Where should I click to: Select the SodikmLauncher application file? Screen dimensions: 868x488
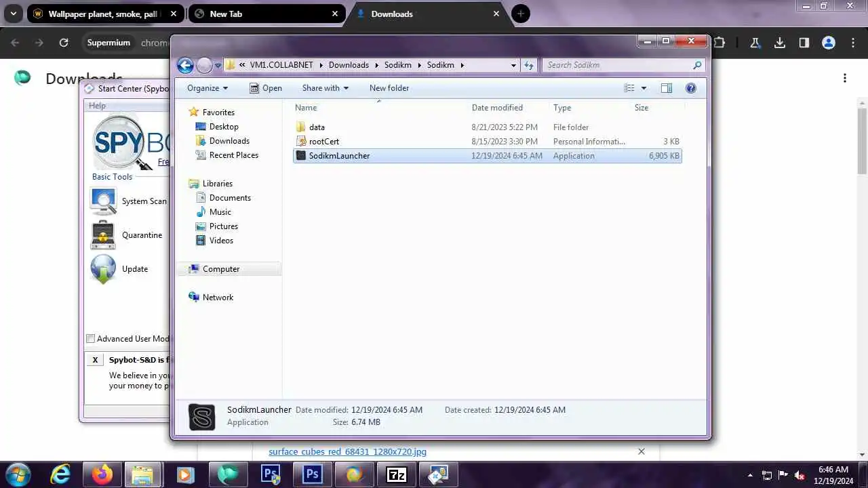487,155
